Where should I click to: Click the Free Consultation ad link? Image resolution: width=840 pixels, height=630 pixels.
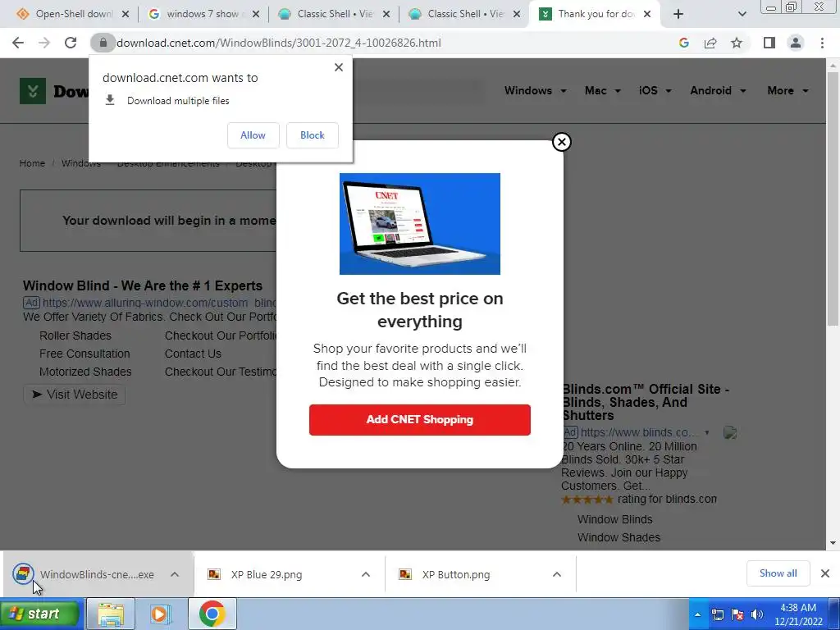(84, 354)
